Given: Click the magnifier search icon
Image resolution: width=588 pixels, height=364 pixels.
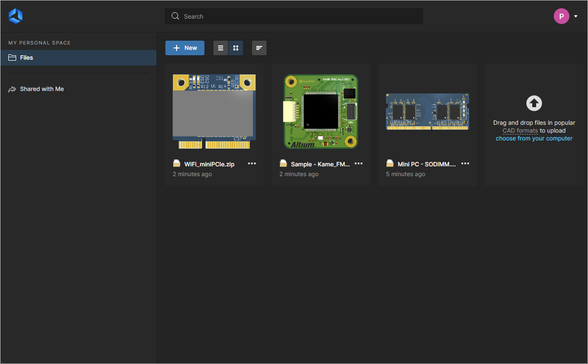Looking at the screenshot, I should coord(175,16).
